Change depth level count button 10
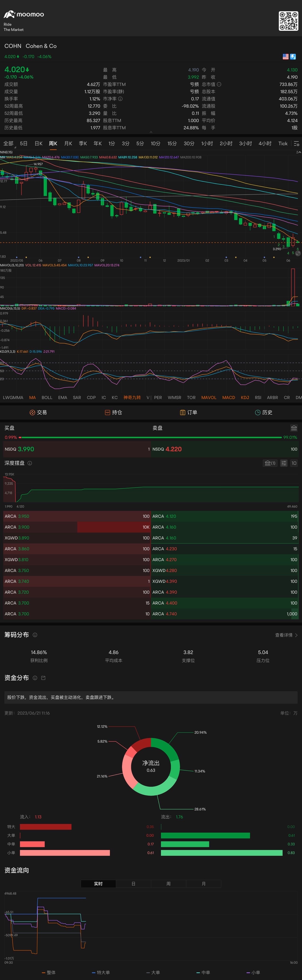The width and height of the screenshot is (302, 980). [x=294, y=463]
